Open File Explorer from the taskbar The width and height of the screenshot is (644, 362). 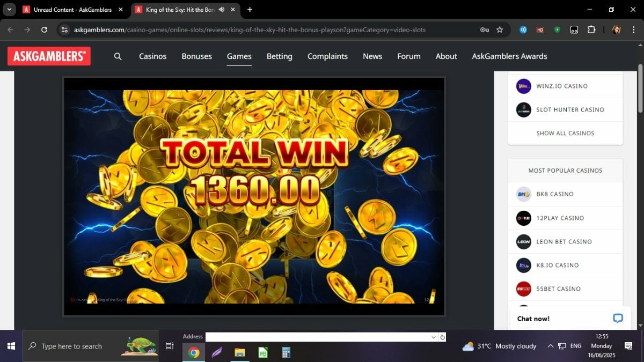pos(240,352)
